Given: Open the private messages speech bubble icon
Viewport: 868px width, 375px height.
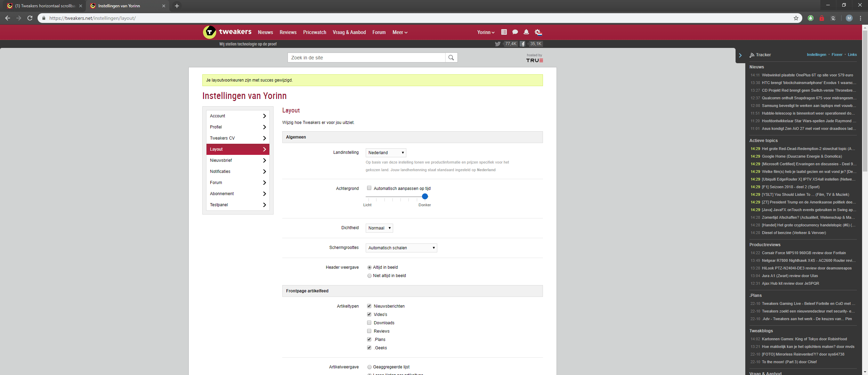Looking at the screenshot, I should point(515,32).
